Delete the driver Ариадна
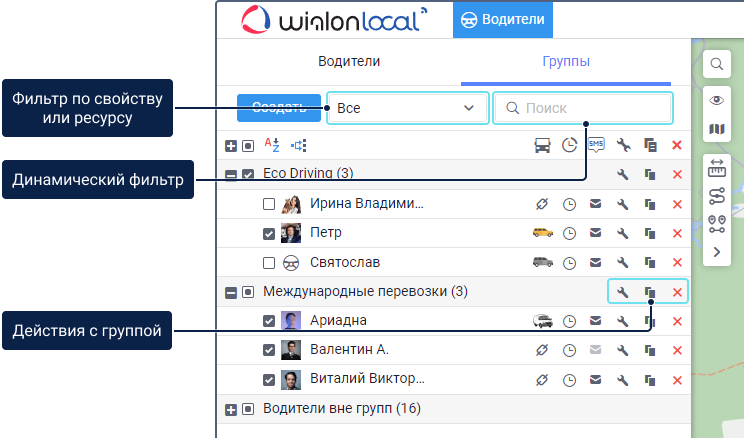 (677, 321)
